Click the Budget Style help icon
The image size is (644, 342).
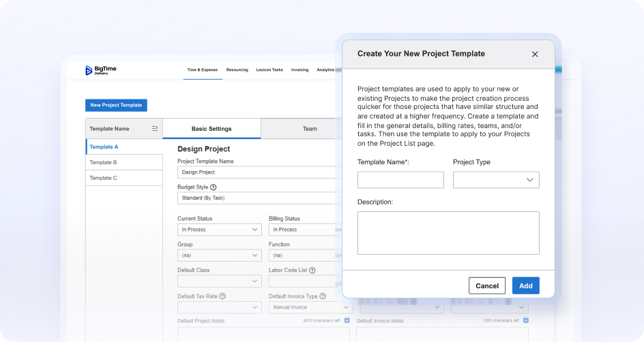(x=214, y=187)
